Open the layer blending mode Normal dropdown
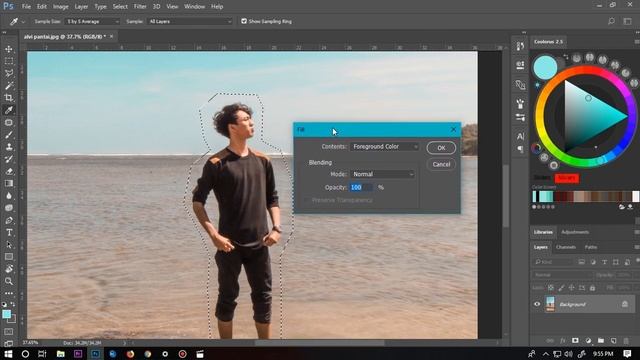The height and width of the screenshot is (360, 640). tap(561, 275)
